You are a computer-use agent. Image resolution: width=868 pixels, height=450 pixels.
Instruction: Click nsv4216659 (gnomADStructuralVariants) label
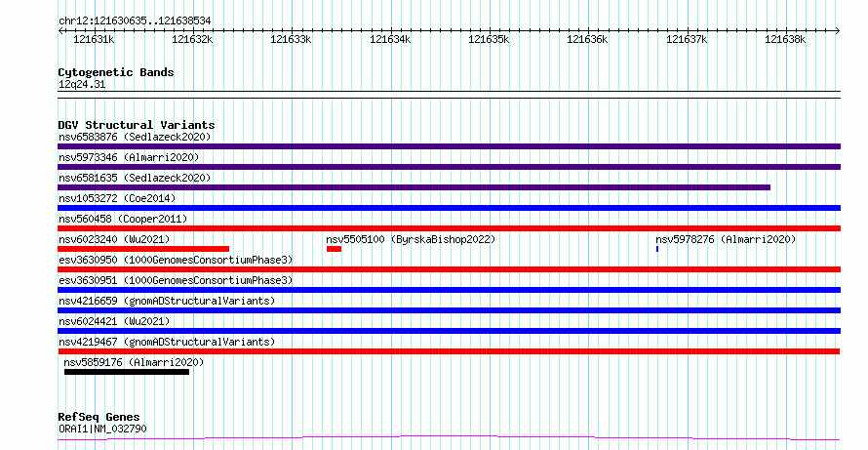[x=167, y=301]
